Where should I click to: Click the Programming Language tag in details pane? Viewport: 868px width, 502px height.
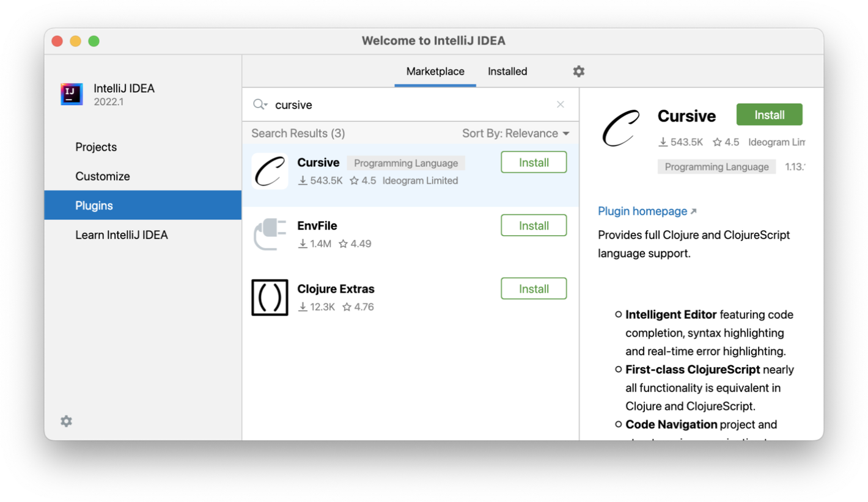(716, 167)
